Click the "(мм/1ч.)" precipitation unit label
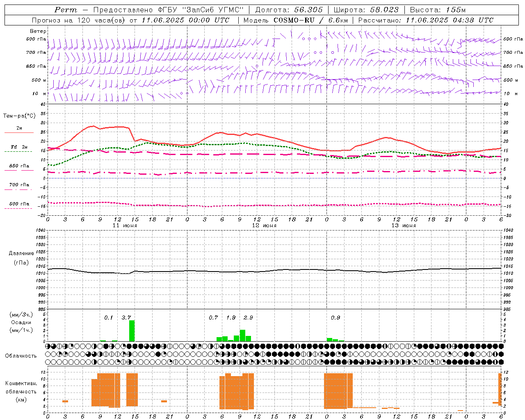525x420 pixels. tap(21, 330)
